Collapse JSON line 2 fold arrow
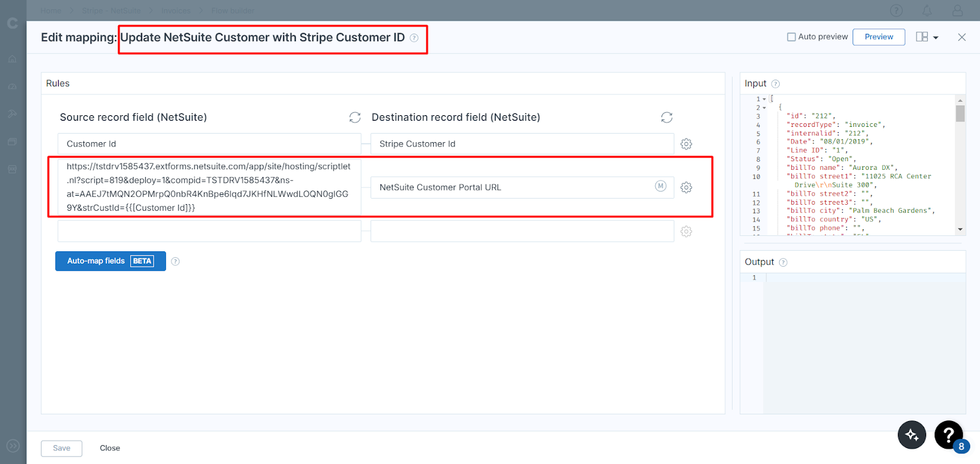Viewport: 980px width, 464px height. (x=764, y=108)
